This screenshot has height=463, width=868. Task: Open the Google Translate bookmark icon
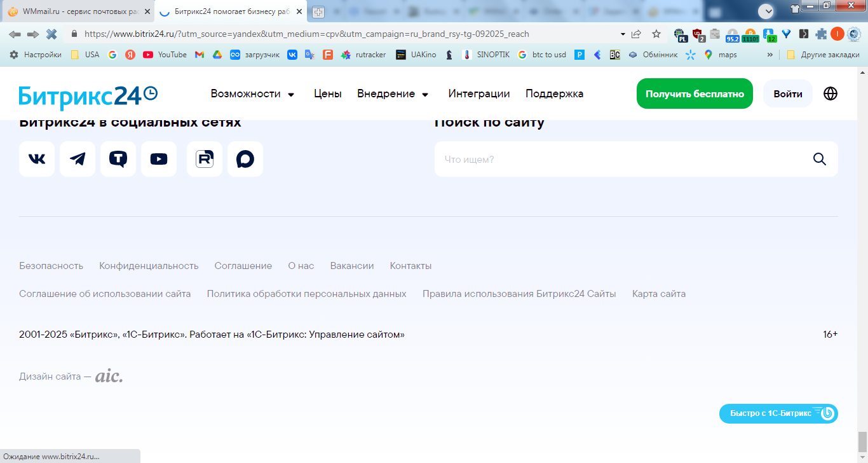pos(309,55)
